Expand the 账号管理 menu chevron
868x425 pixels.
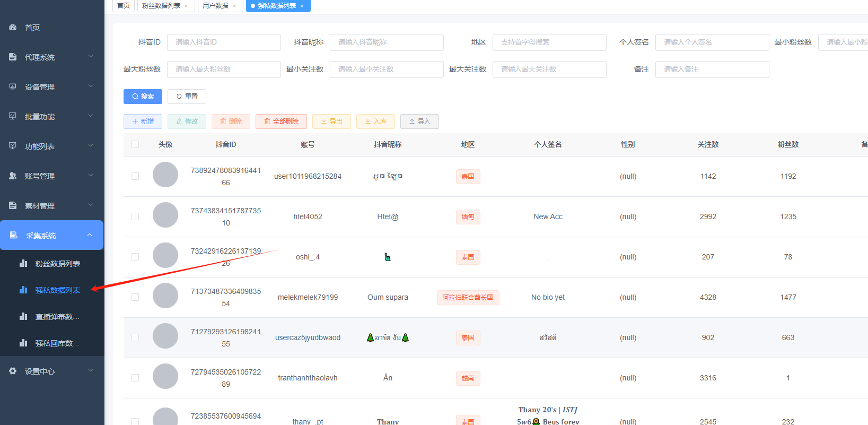(91, 175)
